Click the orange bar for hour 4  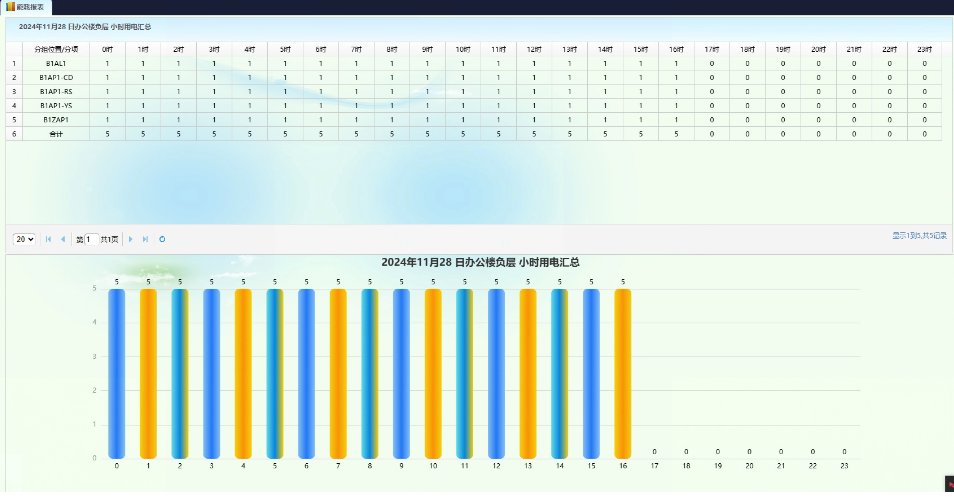(x=243, y=373)
